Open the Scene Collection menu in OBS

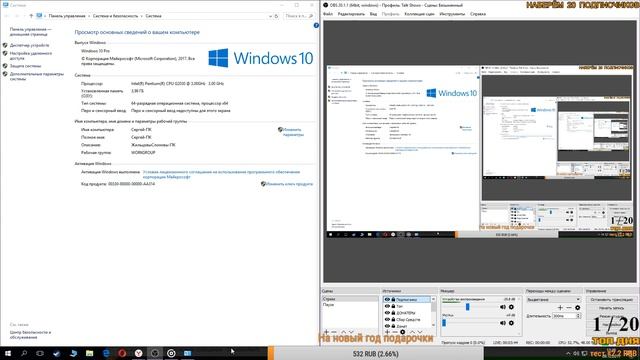419,14
